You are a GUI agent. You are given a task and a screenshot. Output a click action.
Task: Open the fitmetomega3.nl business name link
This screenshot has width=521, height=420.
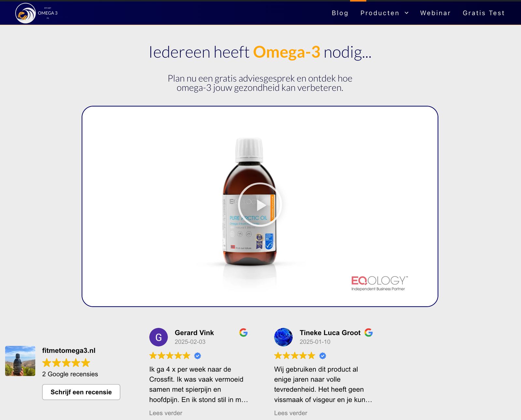point(69,351)
